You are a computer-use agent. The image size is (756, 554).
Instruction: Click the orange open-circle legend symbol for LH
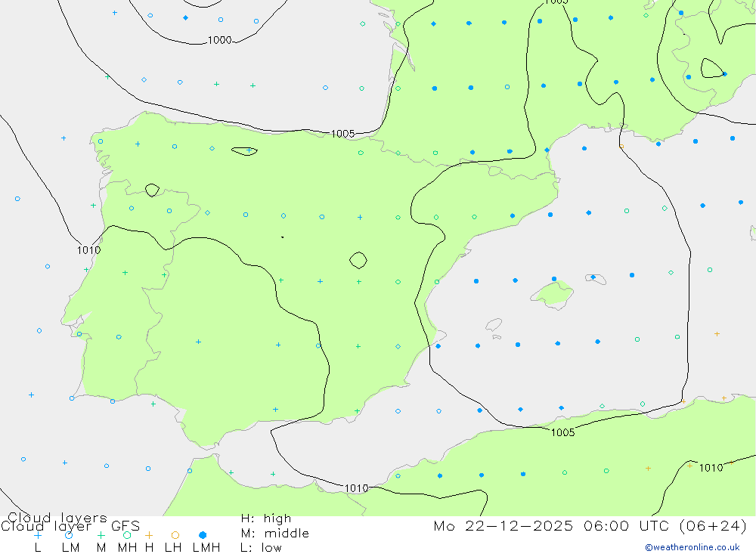[175, 535]
